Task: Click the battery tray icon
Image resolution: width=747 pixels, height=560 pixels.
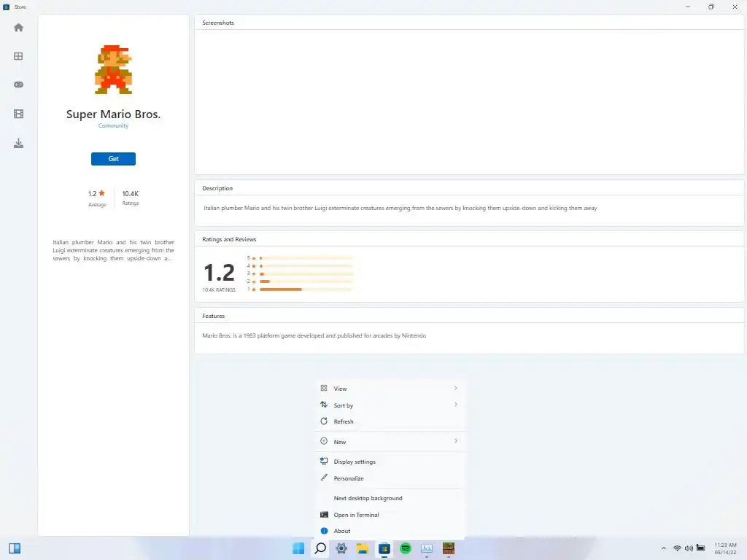Action: pyautogui.click(x=701, y=548)
